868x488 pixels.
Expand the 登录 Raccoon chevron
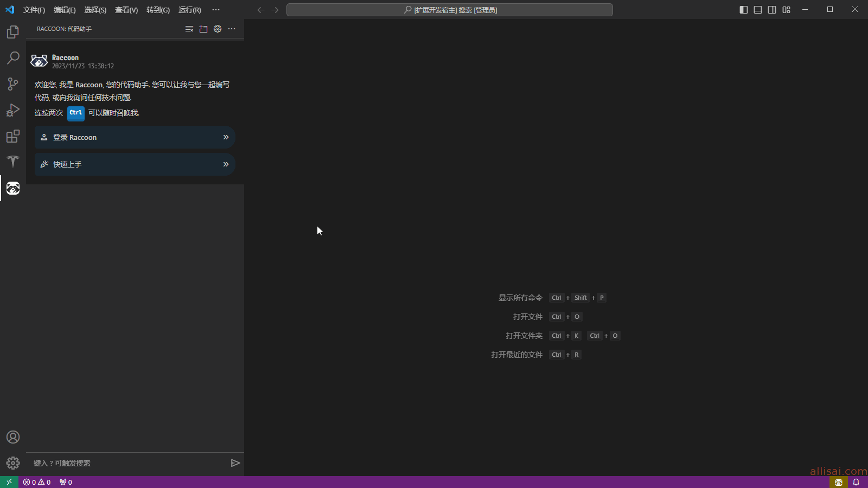226,137
